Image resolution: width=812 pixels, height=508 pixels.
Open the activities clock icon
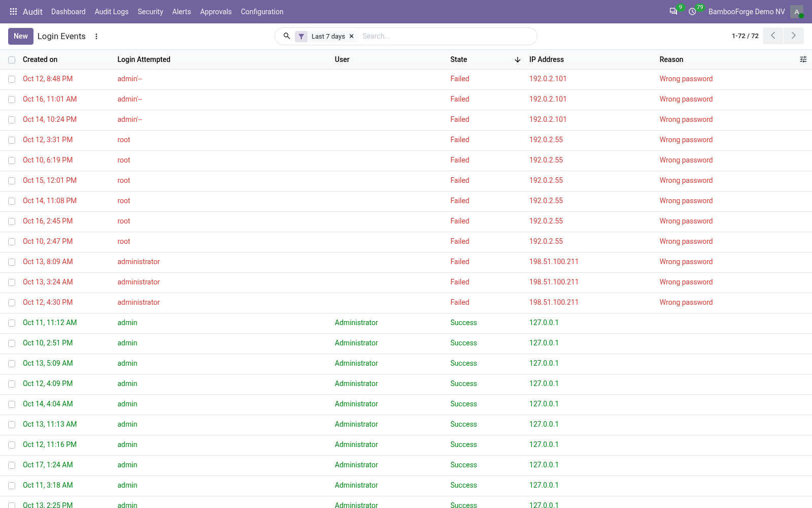point(692,12)
